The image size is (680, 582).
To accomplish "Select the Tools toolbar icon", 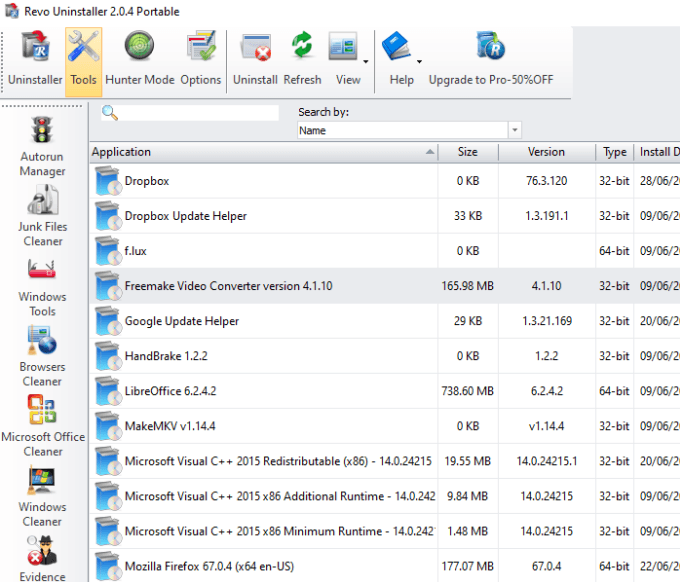I will click(83, 59).
